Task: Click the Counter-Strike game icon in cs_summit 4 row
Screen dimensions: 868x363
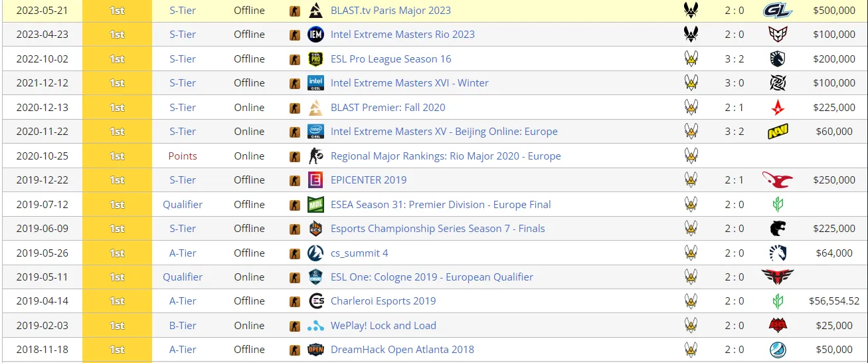Action: 295,253
